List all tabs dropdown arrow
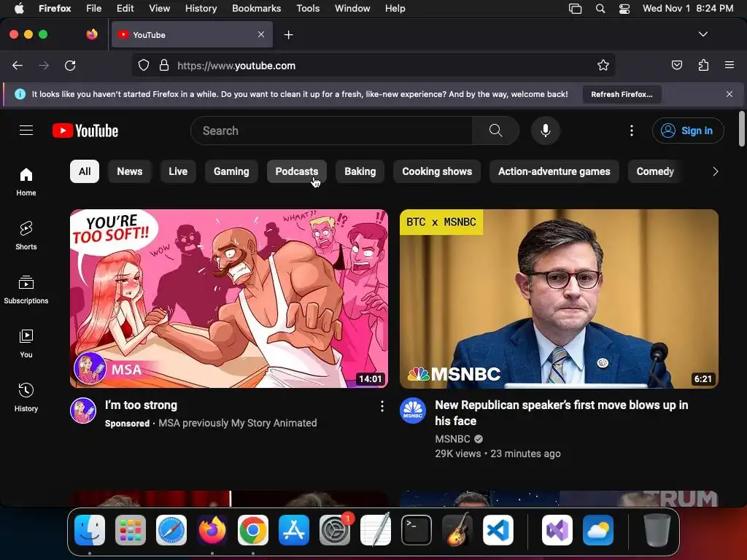 coord(703,34)
